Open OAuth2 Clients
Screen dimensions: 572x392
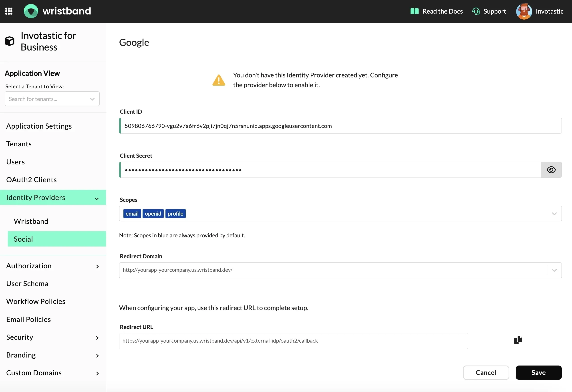32,180
